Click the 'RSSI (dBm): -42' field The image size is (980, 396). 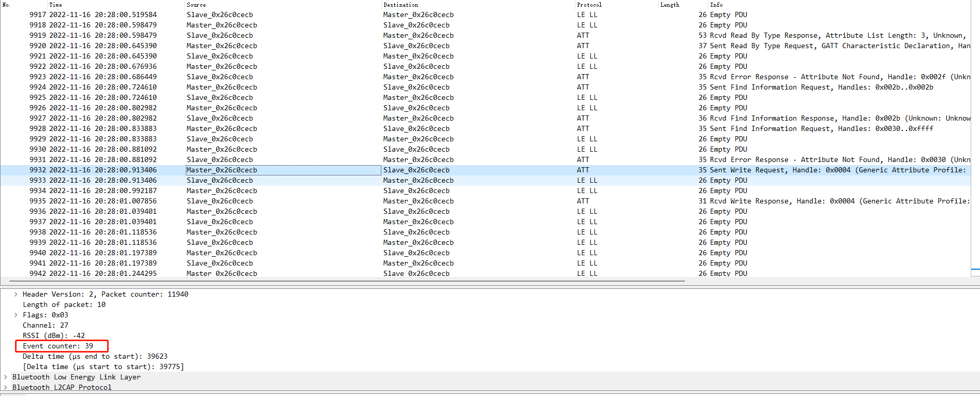(x=54, y=335)
